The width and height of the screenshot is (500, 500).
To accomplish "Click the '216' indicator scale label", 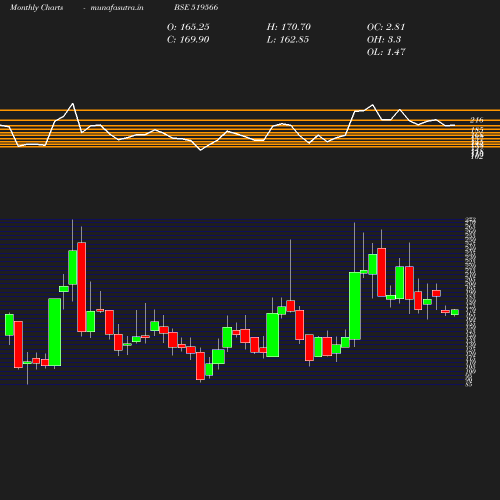I will click(x=477, y=120).
